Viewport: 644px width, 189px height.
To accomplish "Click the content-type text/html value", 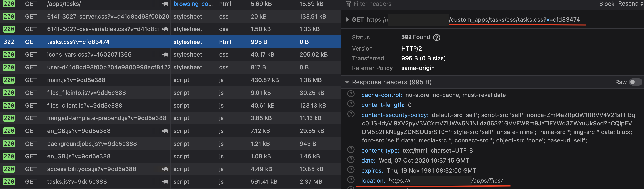I will pos(438,151).
